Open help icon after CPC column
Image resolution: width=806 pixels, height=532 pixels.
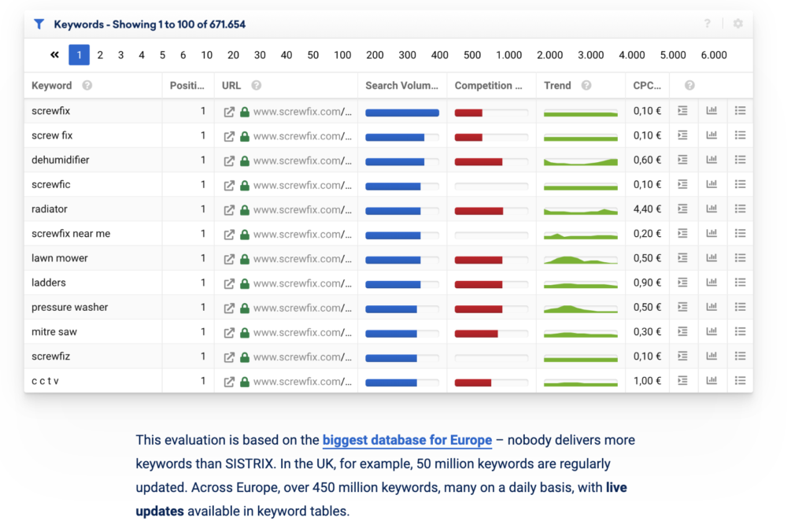tap(690, 85)
